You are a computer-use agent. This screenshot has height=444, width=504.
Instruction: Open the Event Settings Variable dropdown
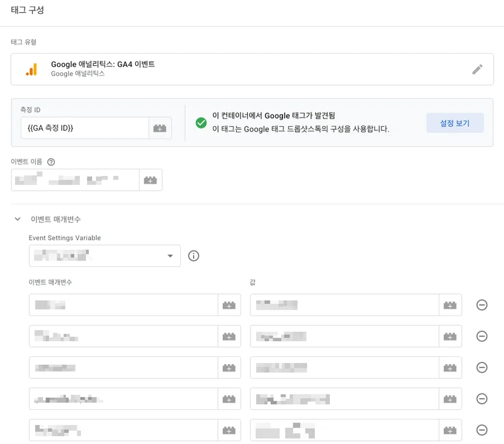(x=105, y=256)
